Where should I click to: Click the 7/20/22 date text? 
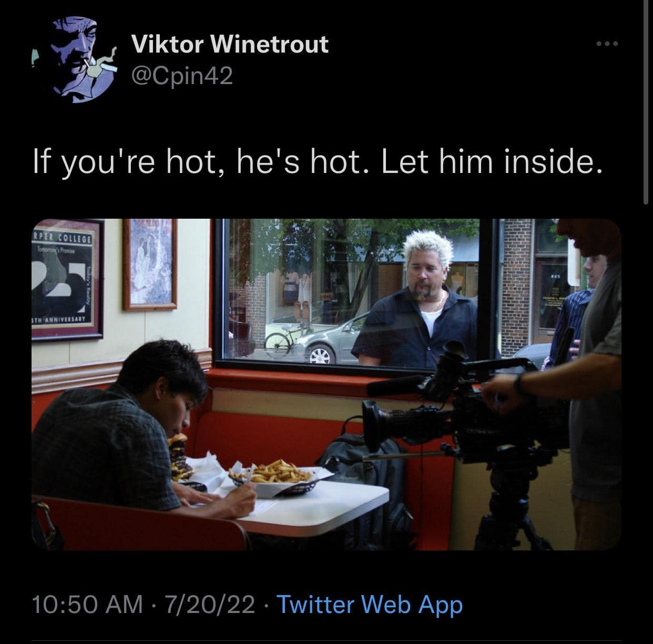(x=210, y=605)
